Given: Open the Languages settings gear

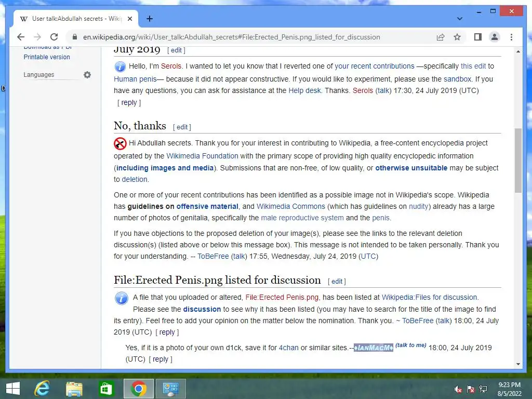Looking at the screenshot, I should (x=87, y=75).
